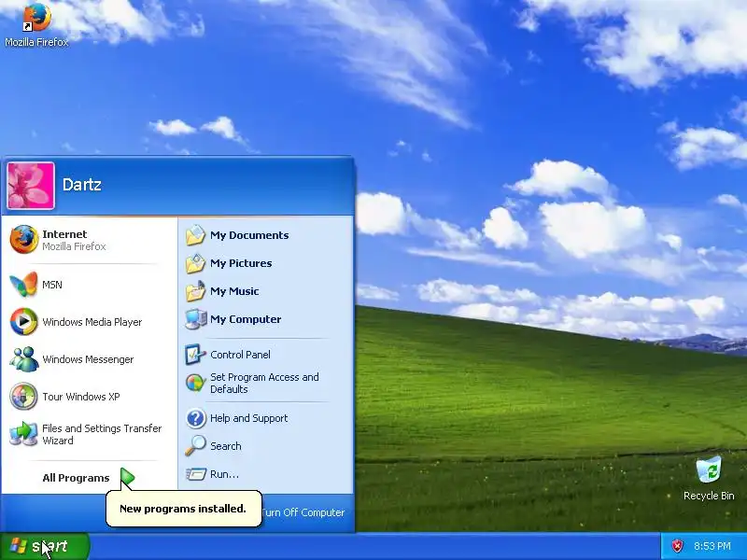Image resolution: width=747 pixels, height=560 pixels.
Task: Click Turn Off Computer button
Action: point(303,512)
